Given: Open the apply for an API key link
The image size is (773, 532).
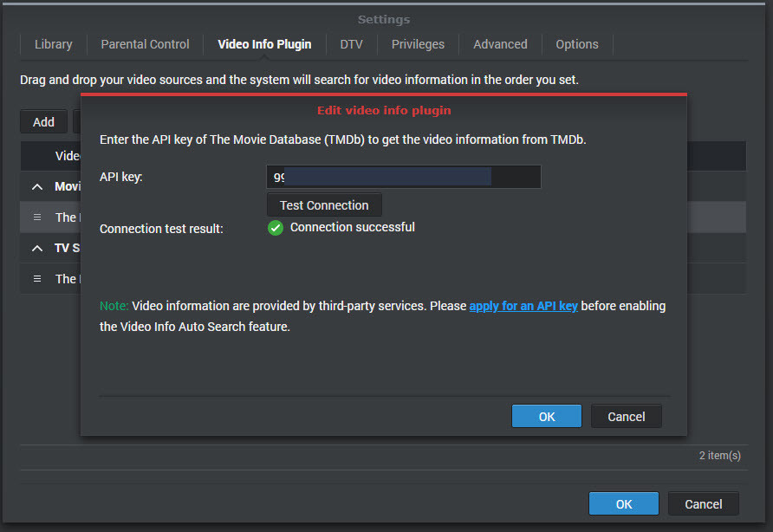Looking at the screenshot, I should point(523,306).
